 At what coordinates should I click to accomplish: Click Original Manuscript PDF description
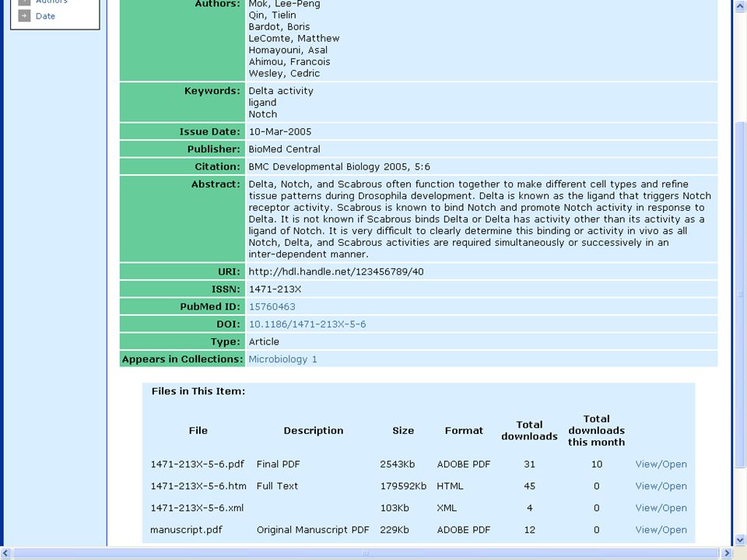pos(313,530)
